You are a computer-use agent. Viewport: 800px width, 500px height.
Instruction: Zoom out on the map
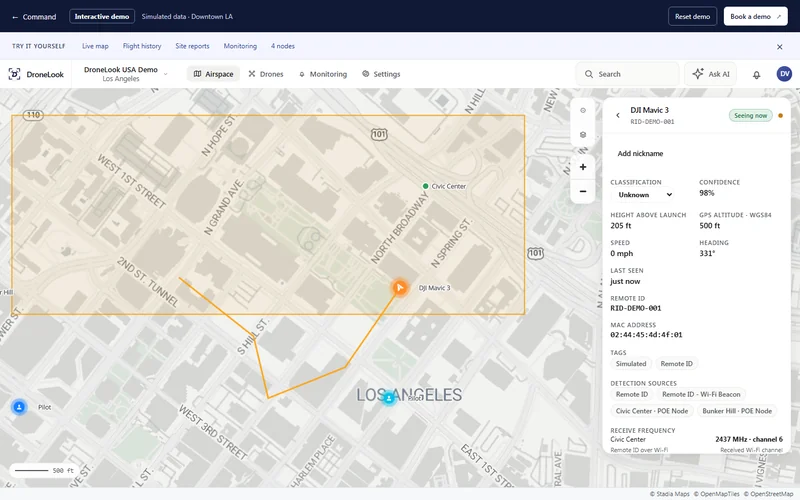click(583, 191)
